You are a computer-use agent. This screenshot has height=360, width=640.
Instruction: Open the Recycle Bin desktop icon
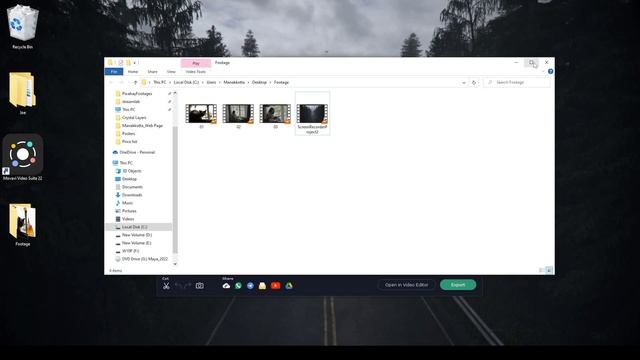pyautogui.click(x=22, y=27)
